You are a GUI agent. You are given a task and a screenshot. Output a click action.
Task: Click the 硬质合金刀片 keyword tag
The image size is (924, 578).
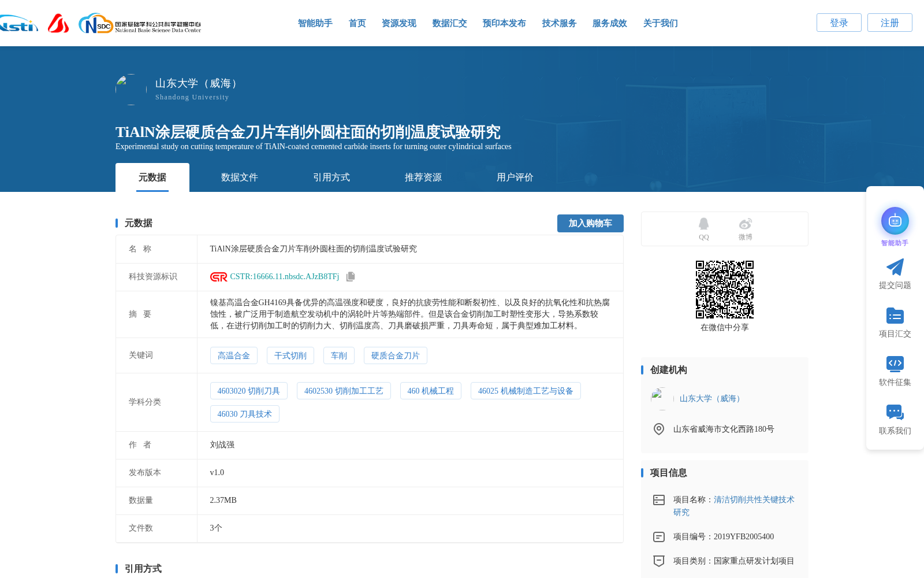tap(396, 355)
